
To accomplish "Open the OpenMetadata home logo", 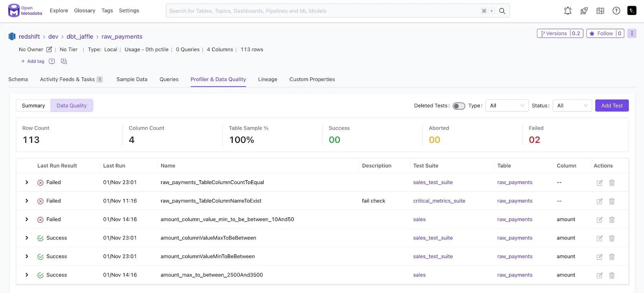I will tap(25, 10).
